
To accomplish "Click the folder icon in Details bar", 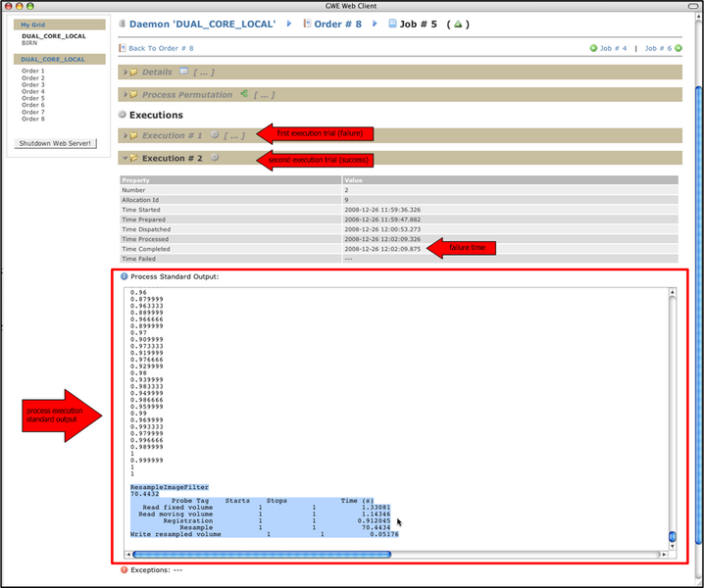I will click(x=133, y=72).
